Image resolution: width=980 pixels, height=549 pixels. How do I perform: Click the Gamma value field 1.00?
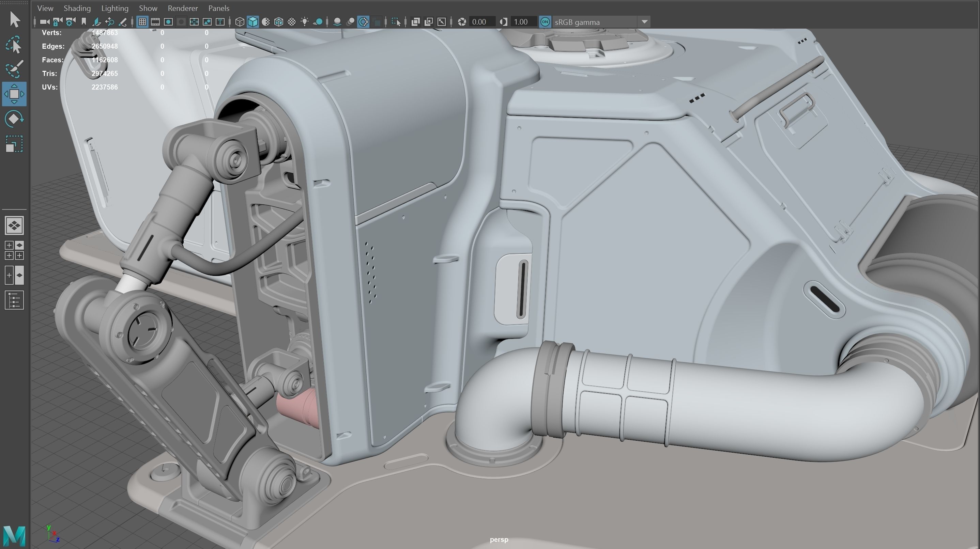tap(524, 22)
